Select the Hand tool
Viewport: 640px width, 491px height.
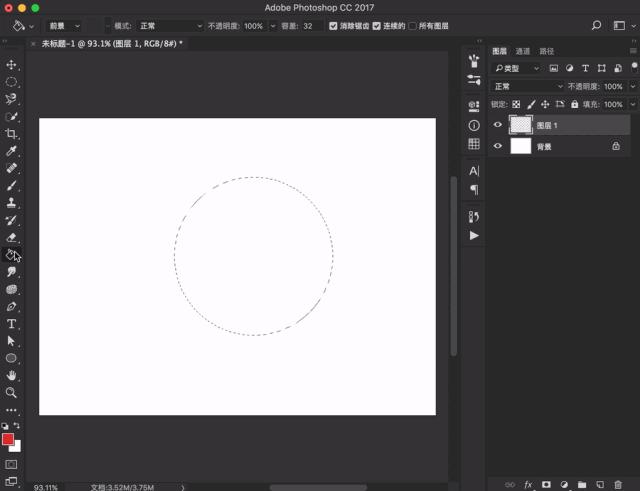[x=12, y=375]
